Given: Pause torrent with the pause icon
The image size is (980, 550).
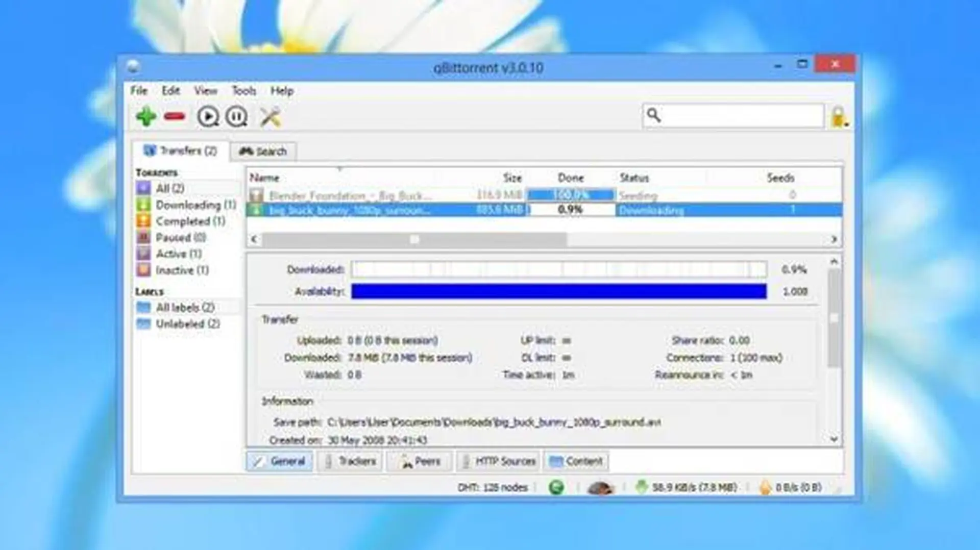Looking at the screenshot, I should point(236,117).
